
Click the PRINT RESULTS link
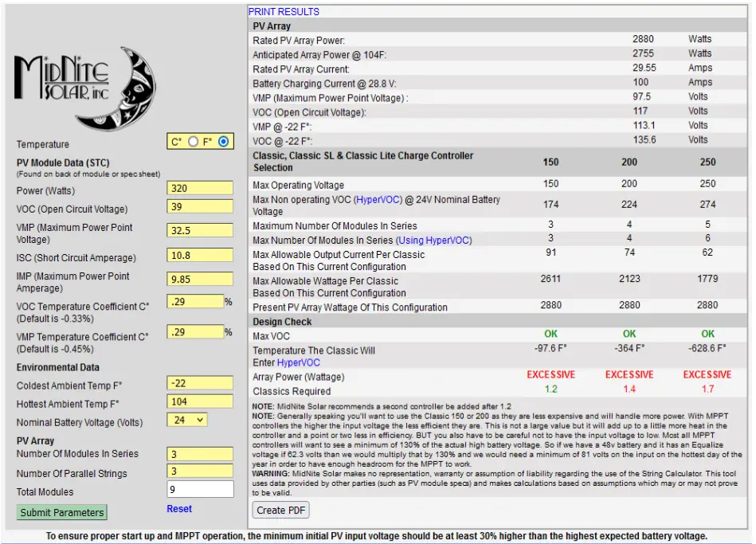284,12
